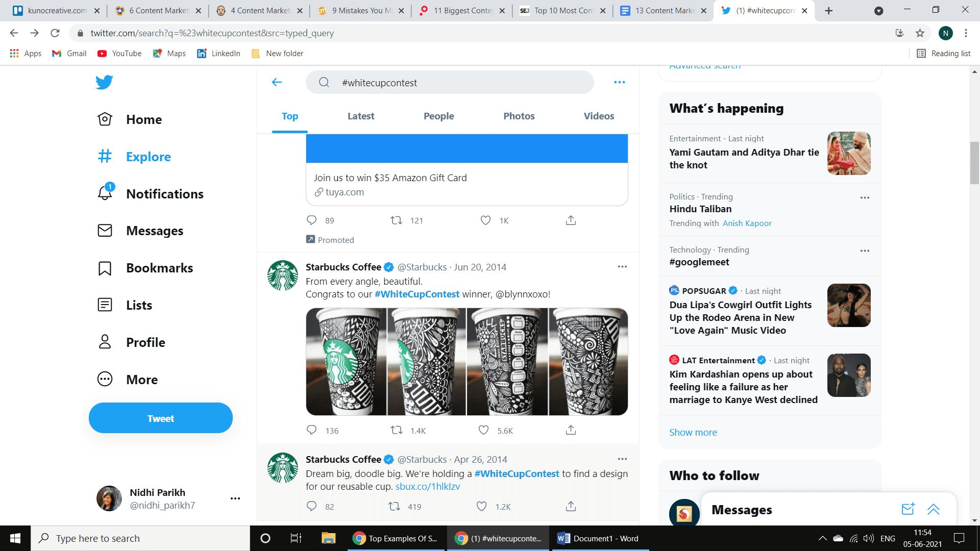Viewport: 980px width, 551px height.
Task: Retweet the tweet with 1.4K retweets
Action: pyautogui.click(x=396, y=430)
